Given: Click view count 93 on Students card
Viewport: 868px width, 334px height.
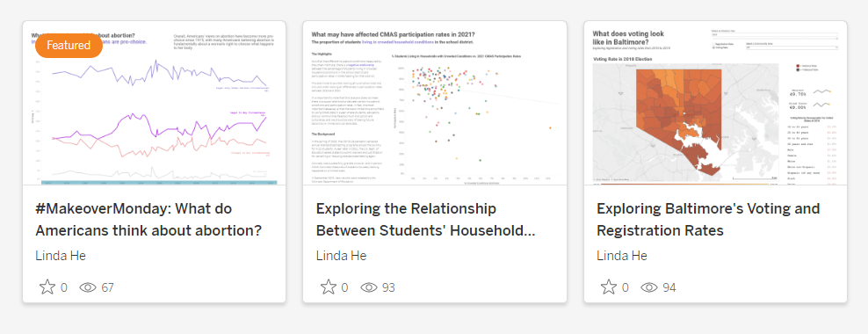Looking at the screenshot, I should [388, 287].
